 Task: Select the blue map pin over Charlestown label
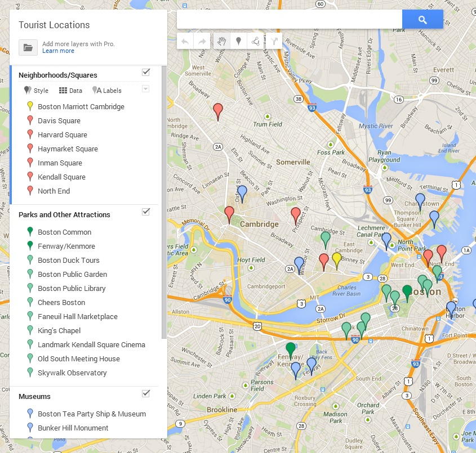click(x=420, y=201)
